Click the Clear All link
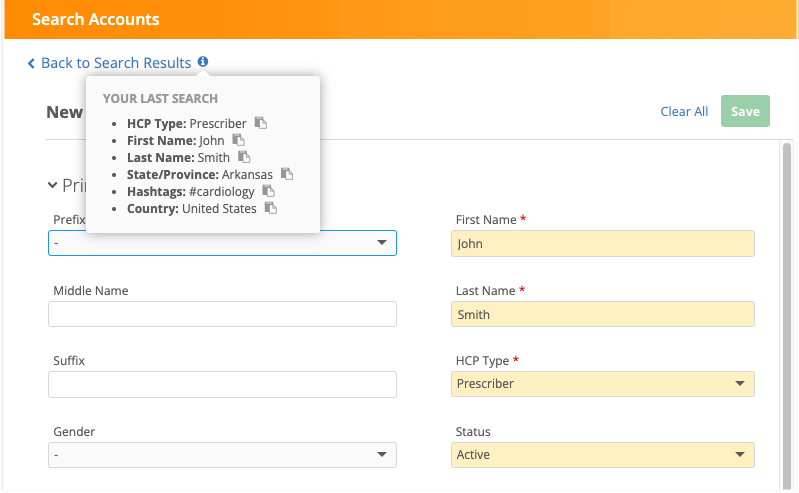The height and width of the screenshot is (493, 799). click(x=684, y=112)
